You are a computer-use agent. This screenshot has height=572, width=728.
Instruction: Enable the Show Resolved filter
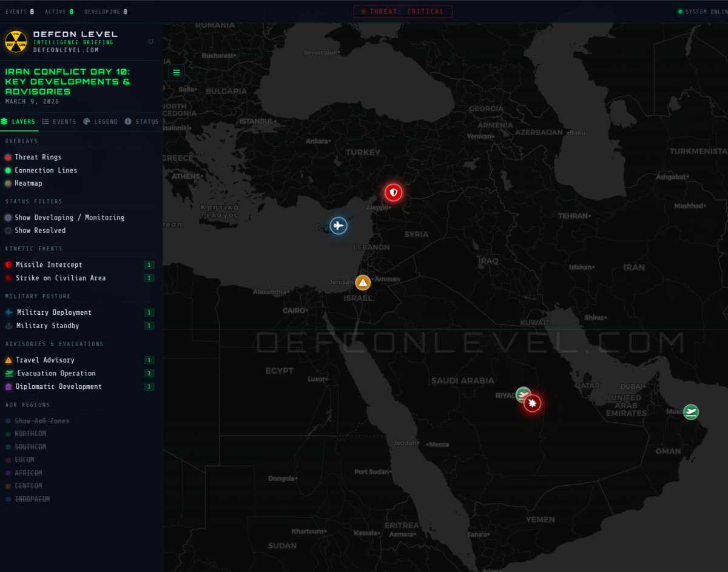tap(35, 230)
